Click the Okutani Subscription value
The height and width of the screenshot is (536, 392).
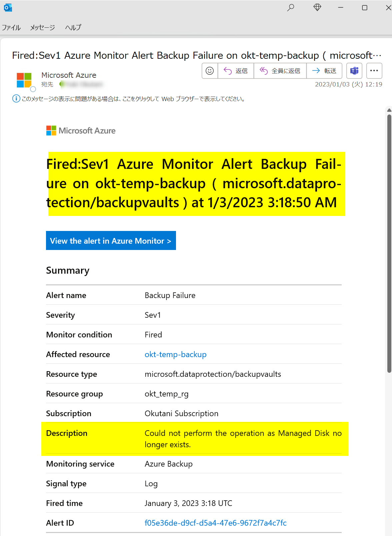click(182, 414)
